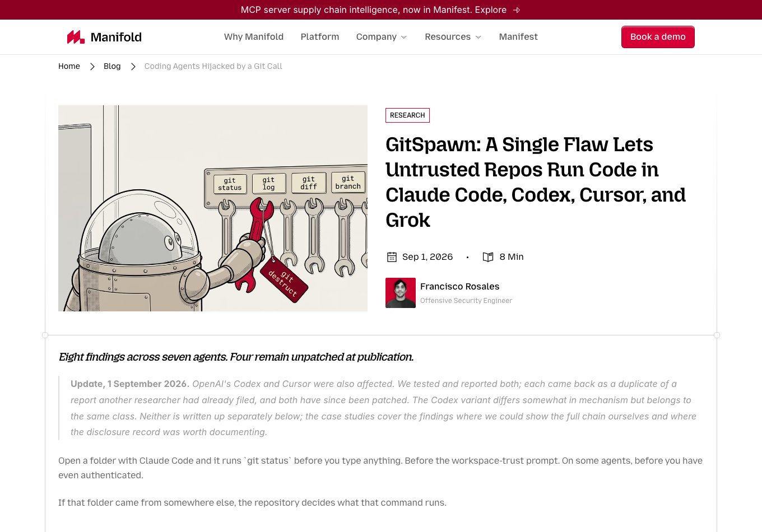
Task: Click the Update, 1 September 2026 note
Action: pos(384,408)
